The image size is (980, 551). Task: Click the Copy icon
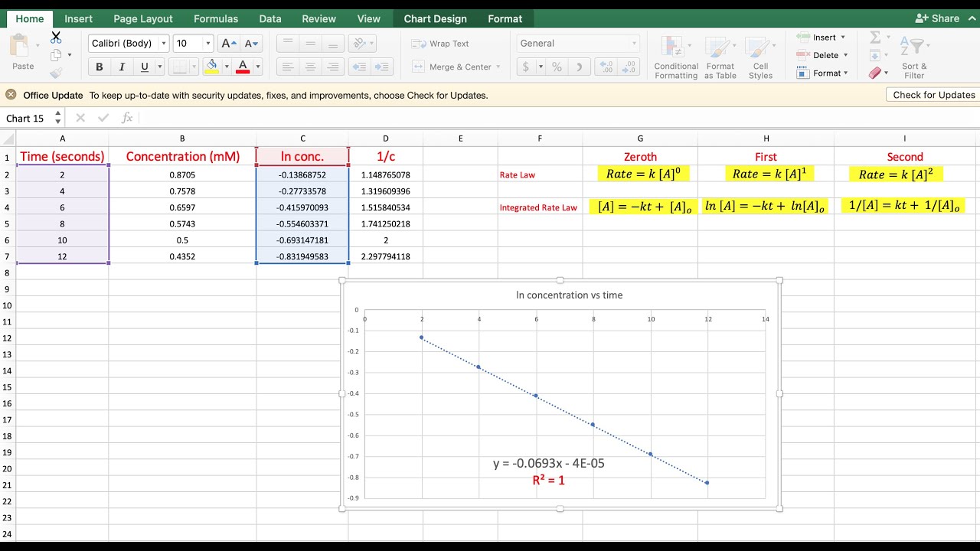click(56, 55)
